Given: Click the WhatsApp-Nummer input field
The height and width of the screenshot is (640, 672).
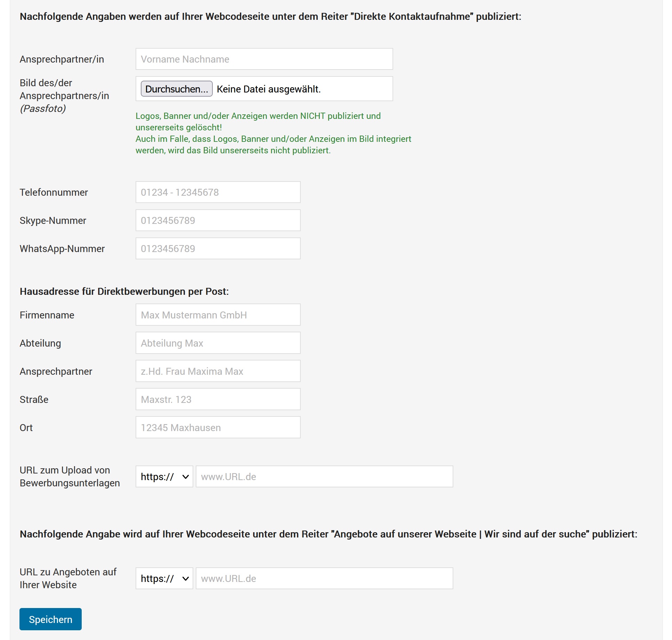Looking at the screenshot, I should (x=218, y=248).
